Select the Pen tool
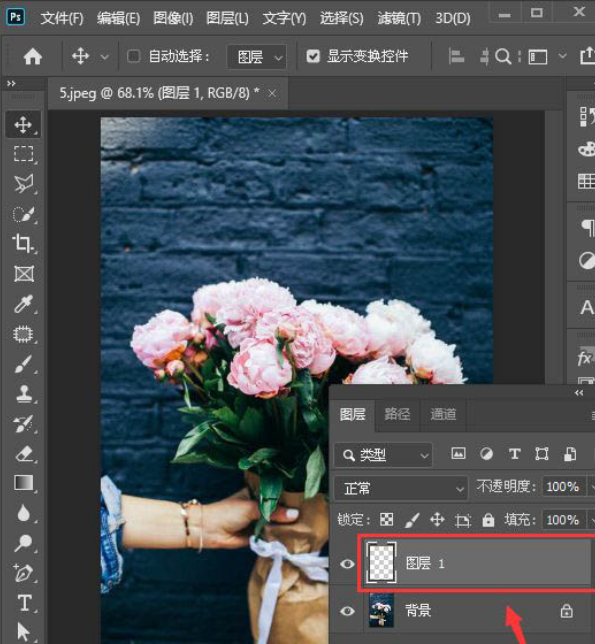 coord(23,573)
